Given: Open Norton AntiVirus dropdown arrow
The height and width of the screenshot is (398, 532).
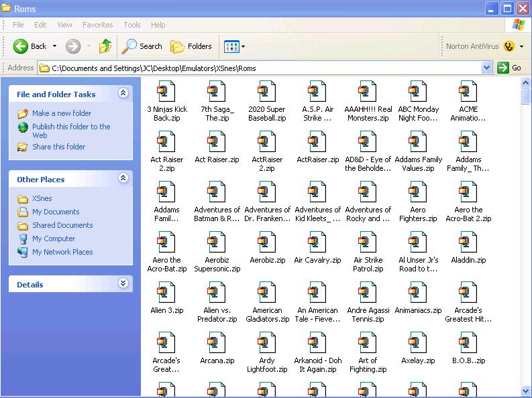Looking at the screenshot, I should 521,46.
